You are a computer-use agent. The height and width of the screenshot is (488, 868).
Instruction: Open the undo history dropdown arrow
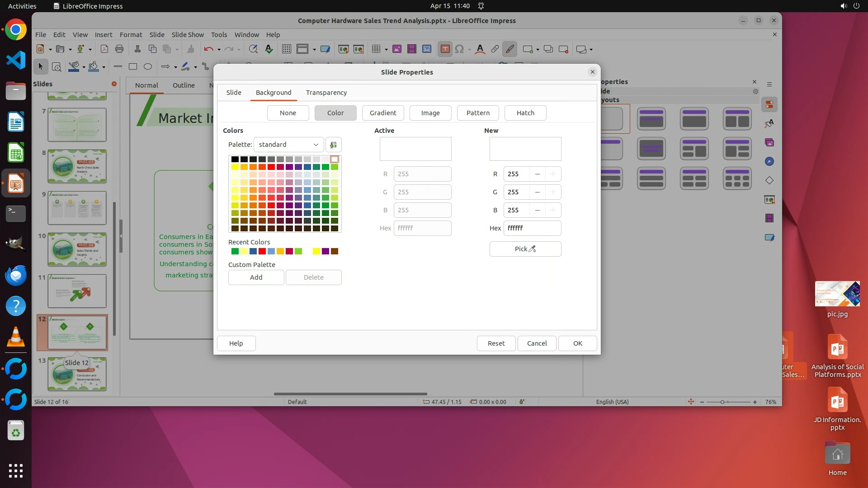point(219,50)
